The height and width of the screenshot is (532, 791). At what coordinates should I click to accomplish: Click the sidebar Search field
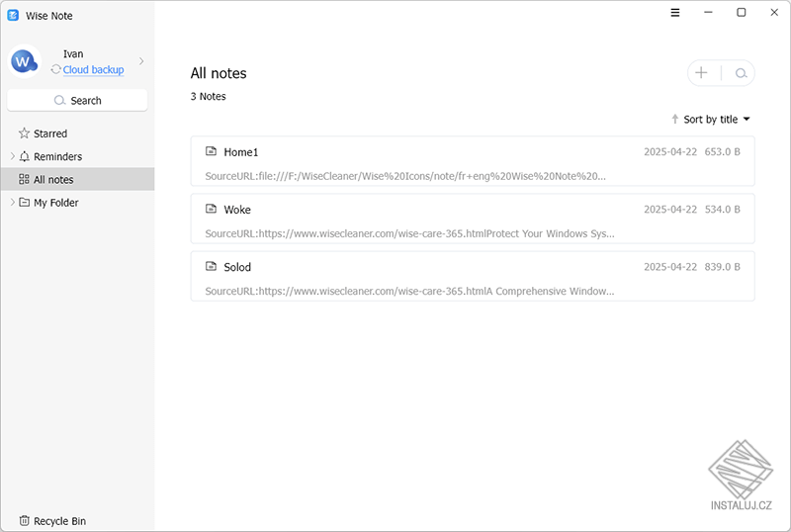click(77, 101)
